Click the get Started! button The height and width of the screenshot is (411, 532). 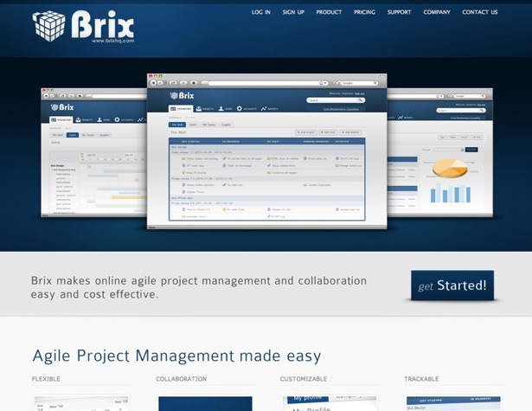pos(452,285)
